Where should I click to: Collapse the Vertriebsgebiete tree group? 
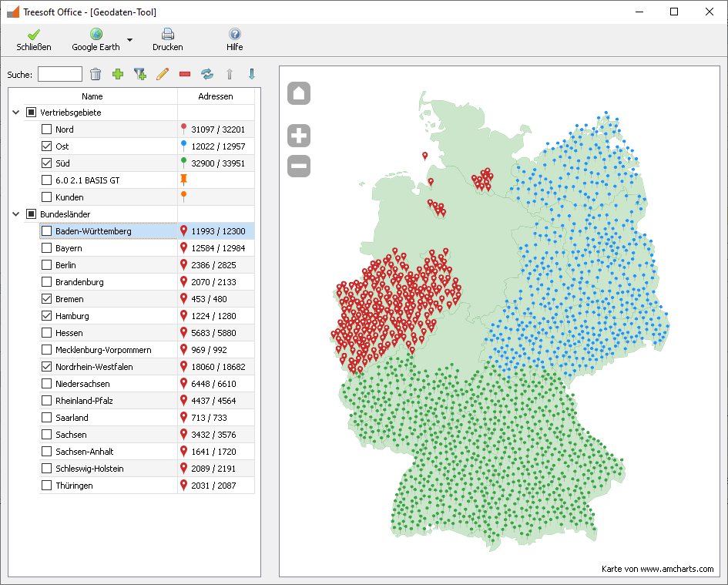coord(15,113)
